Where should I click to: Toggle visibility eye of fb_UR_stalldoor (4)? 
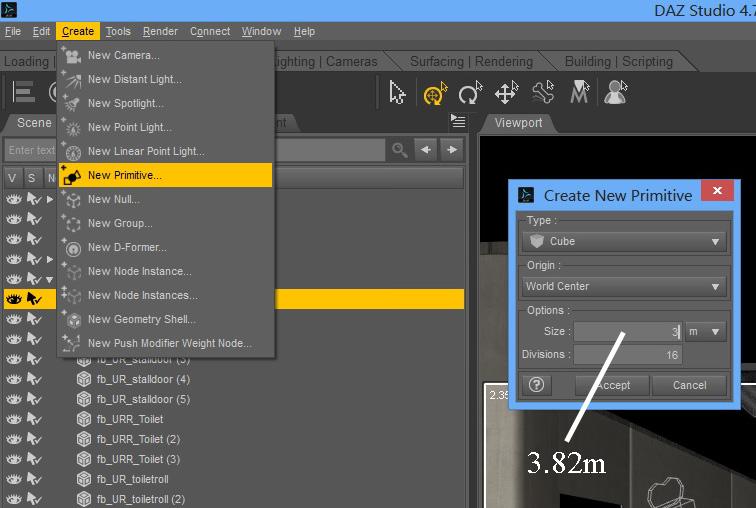tap(14, 379)
